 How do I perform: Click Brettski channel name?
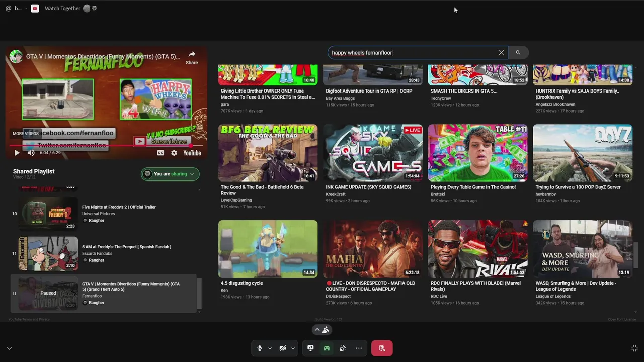[x=438, y=194]
